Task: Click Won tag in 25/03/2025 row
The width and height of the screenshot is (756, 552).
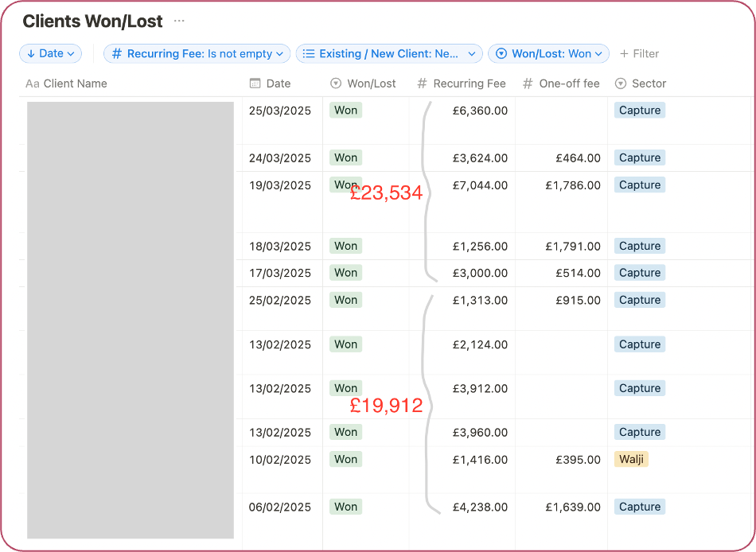Action: tap(345, 111)
